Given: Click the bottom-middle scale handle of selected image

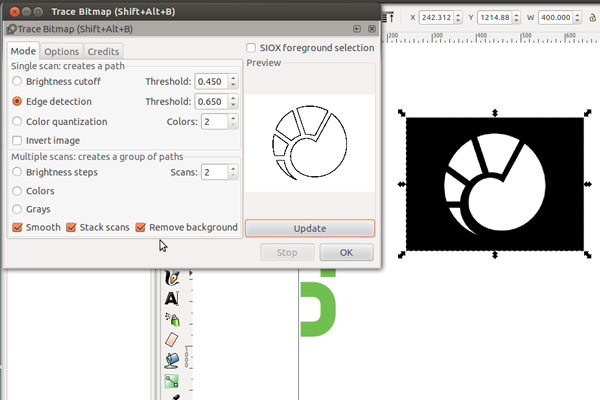Looking at the screenshot, I should click(495, 255).
